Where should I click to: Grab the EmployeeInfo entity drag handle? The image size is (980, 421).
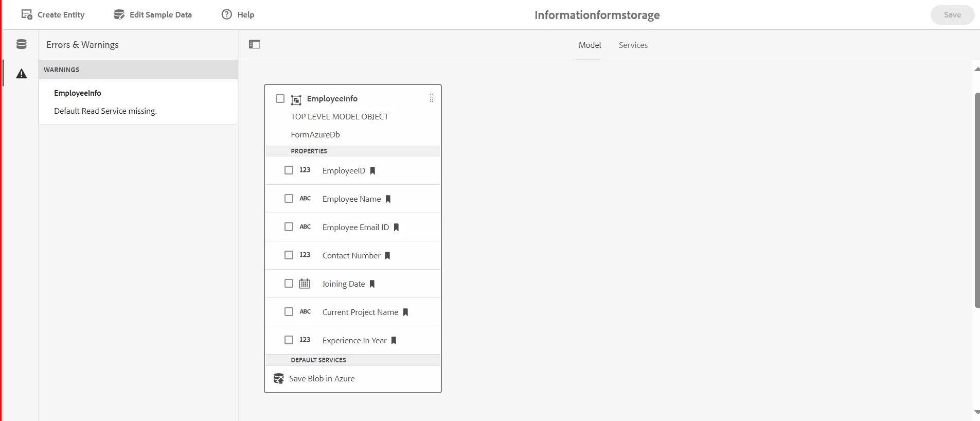[431, 98]
